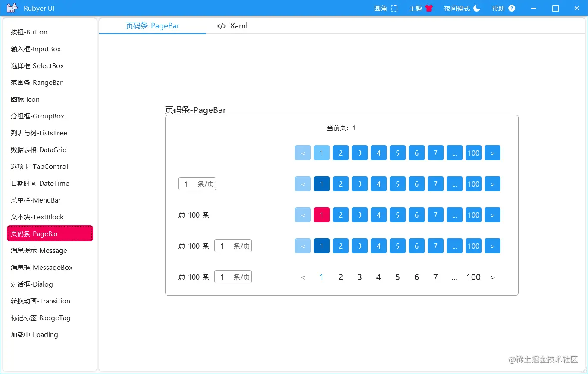Screen dimensions: 588x374
Task: Click the </> code icon beside Xaml
Action: tap(221, 25)
